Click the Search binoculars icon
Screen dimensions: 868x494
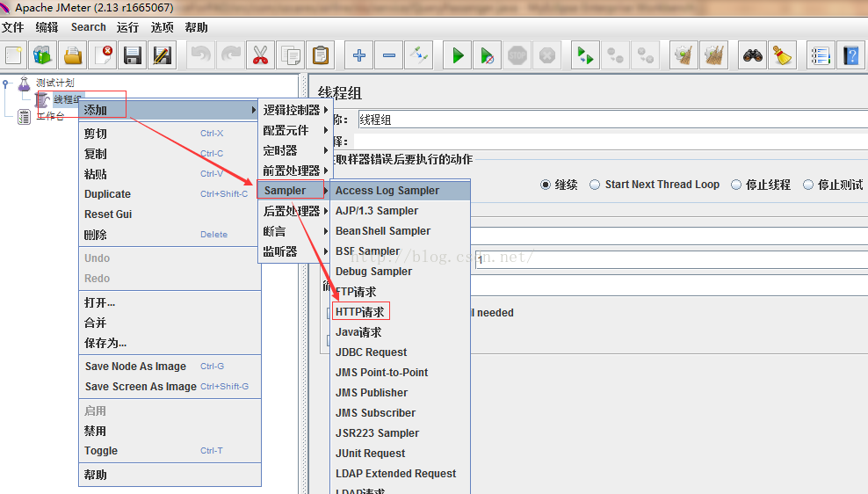click(x=752, y=55)
